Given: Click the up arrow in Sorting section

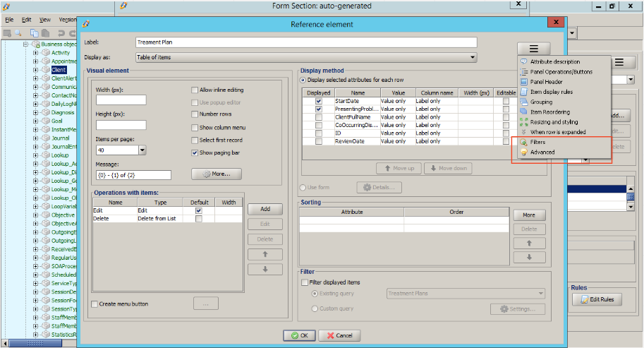Looking at the screenshot, I should click(529, 244).
